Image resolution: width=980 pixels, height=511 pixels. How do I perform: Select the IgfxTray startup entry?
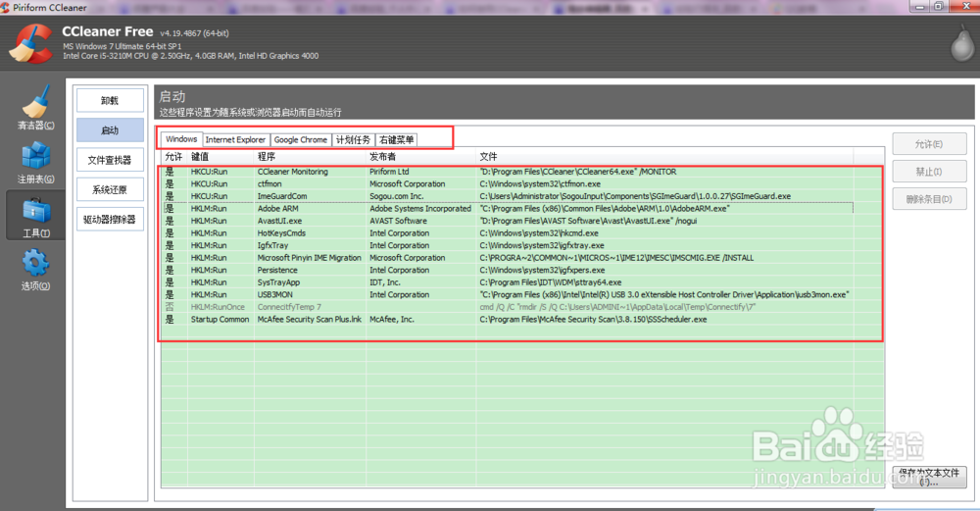tap(507, 245)
